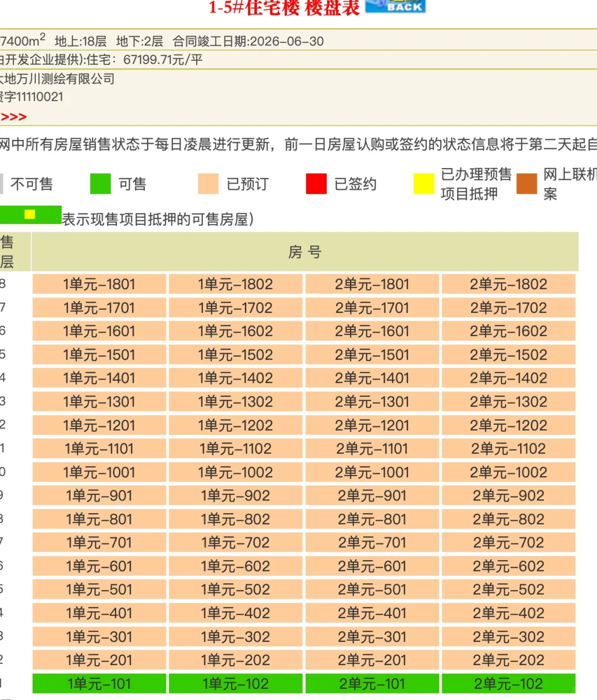Click the 合同竣工日期:2026-06-30 text

pos(248,41)
